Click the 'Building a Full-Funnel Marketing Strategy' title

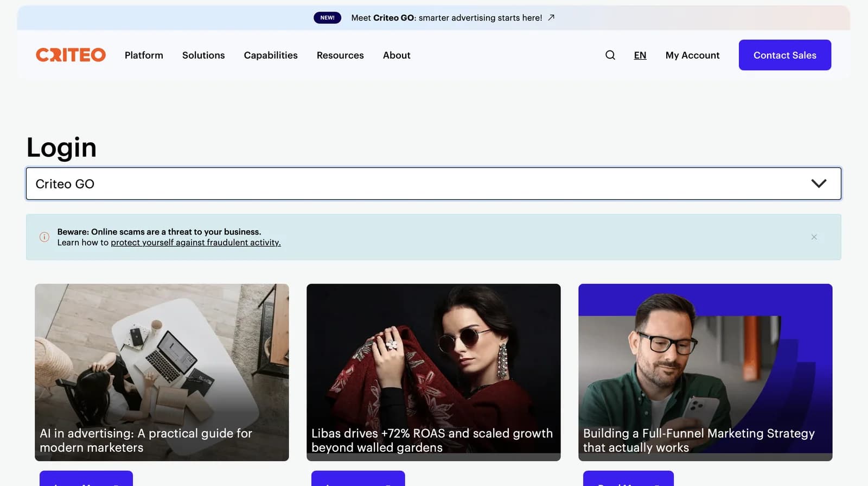click(699, 440)
